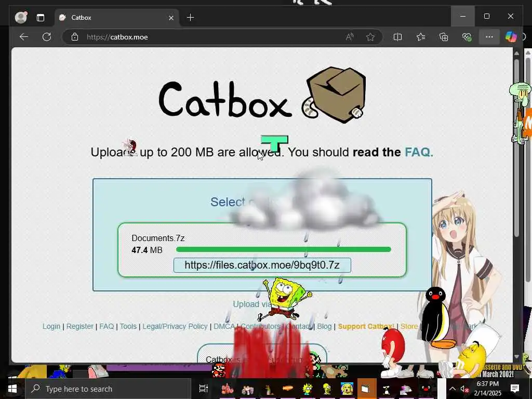
Task: Reload the Catbox page
Action: click(x=47, y=37)
